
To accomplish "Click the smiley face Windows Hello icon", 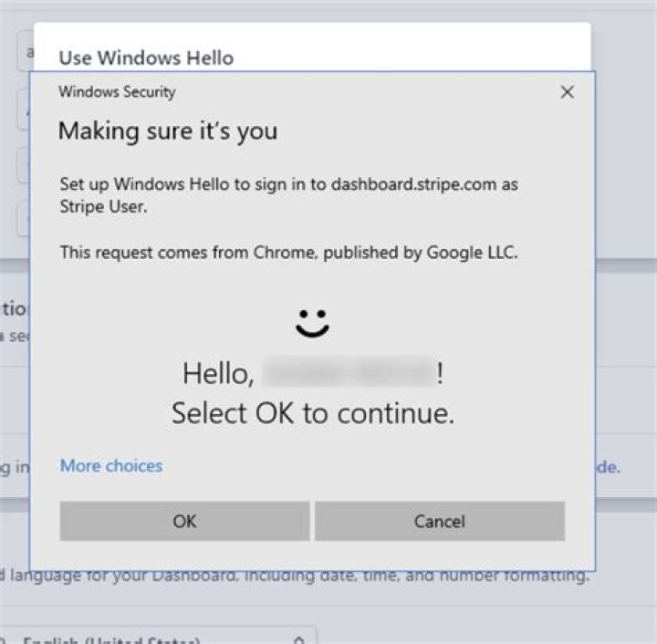I will 313,323.
